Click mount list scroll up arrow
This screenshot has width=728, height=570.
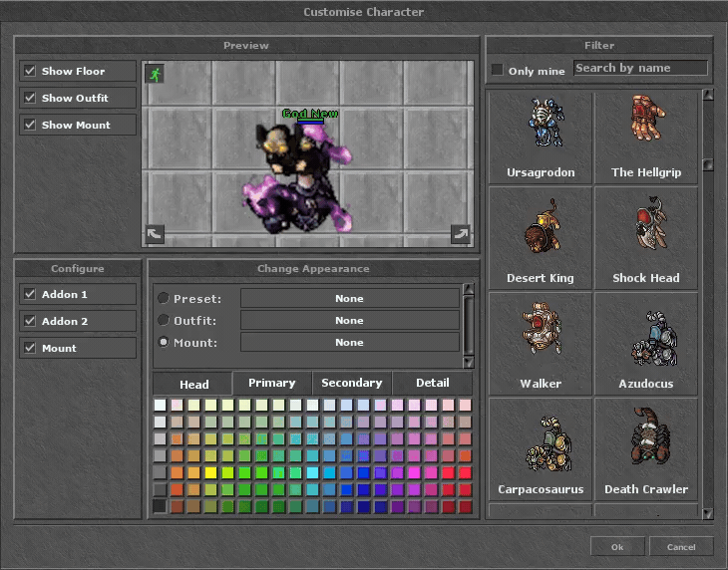[708, 95]
